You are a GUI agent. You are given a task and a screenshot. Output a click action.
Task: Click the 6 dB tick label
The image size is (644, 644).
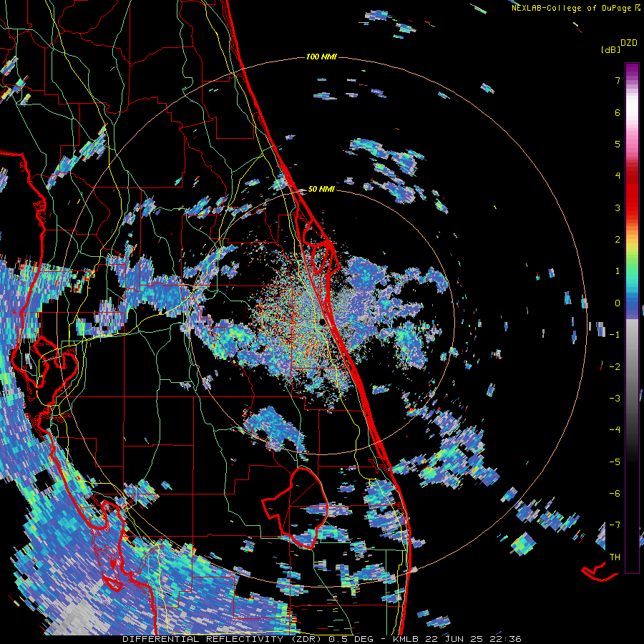click(x=618, y=113)
